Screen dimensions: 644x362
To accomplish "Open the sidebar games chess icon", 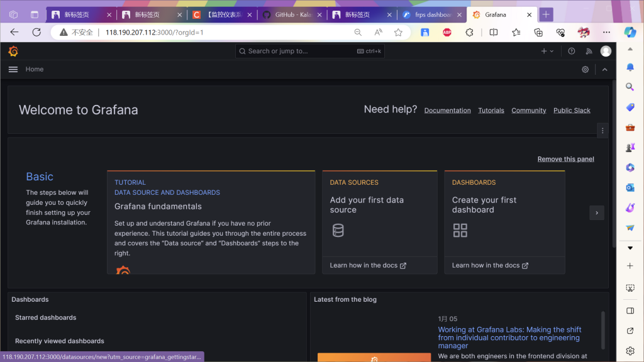I will coord(630,147).
